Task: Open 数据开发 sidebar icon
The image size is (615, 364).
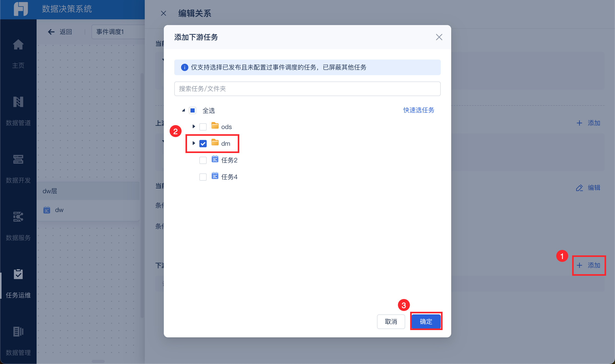Action: click(x=18, y=159)
